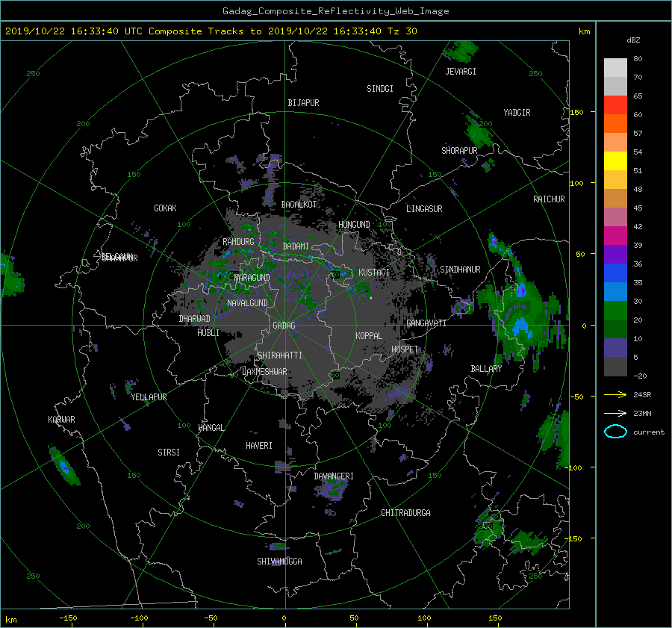Click the BALLARY city label
This screenshot has height=628, width=672.
pyautogui.click(x=486, y=369)
